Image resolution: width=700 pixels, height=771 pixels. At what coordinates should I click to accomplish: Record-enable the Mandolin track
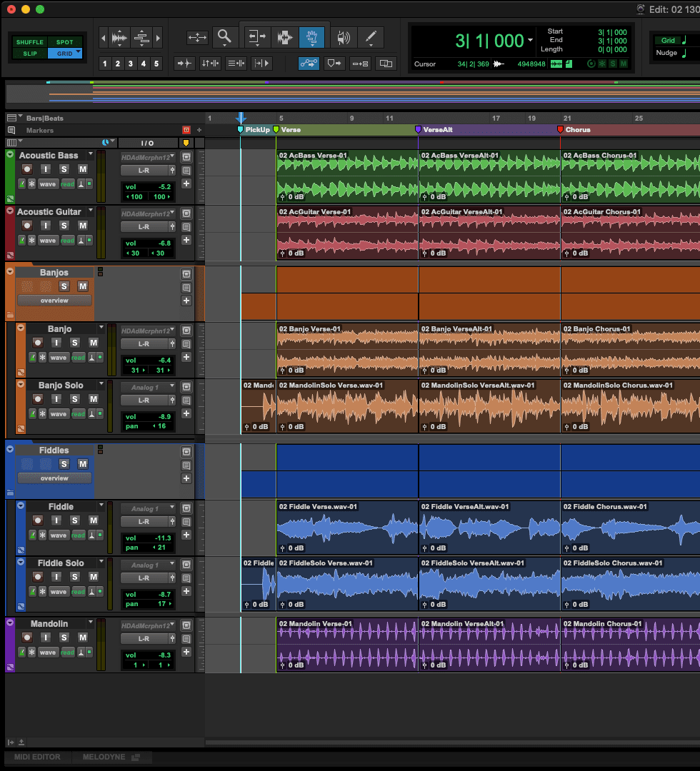point(27,638)
